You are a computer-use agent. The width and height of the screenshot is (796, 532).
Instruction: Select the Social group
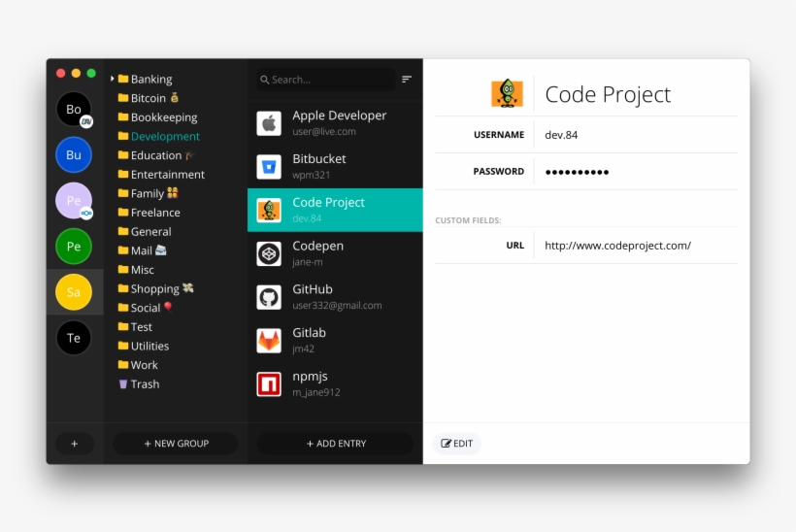click(146, 308)
